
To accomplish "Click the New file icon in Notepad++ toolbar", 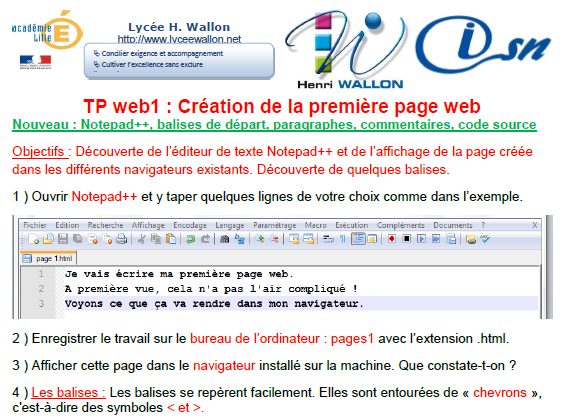I will point(34,239).
